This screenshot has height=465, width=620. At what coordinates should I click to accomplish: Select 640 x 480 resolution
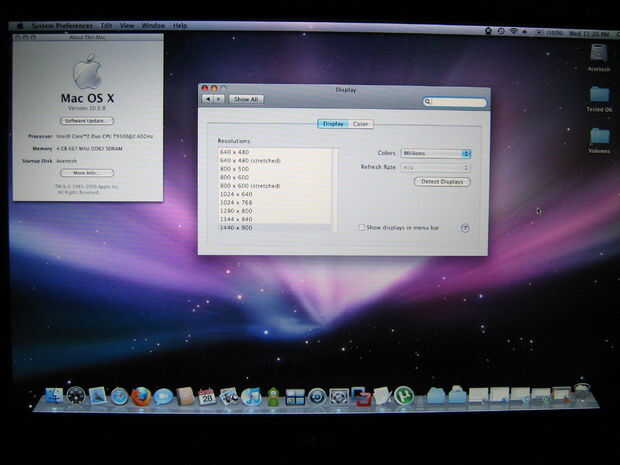click(274, 152)
